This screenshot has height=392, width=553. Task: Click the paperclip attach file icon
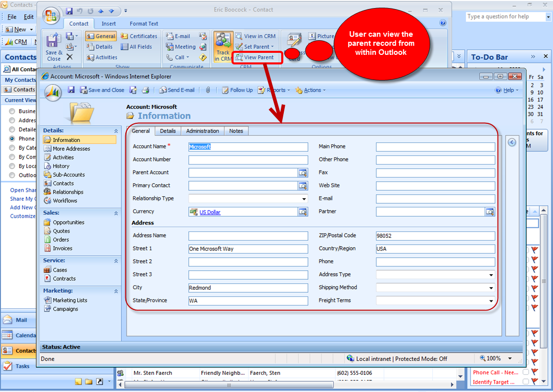[208, 90]
